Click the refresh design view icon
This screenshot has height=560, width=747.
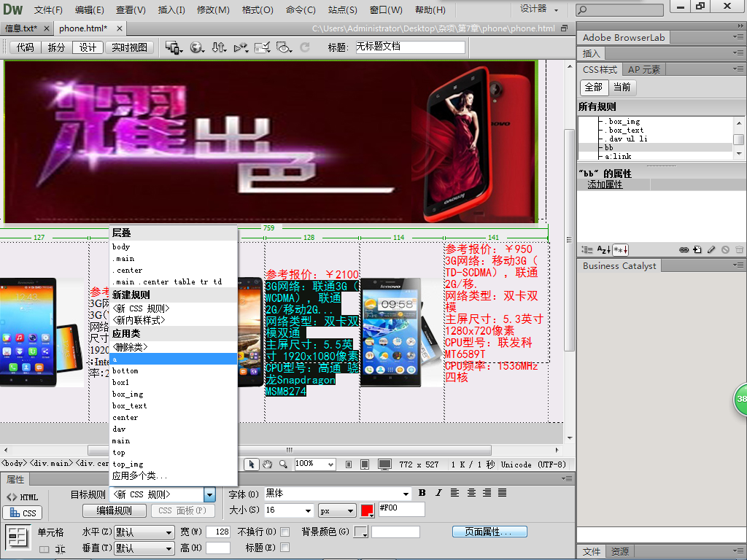pyautogui.click(x=305, y=47)
